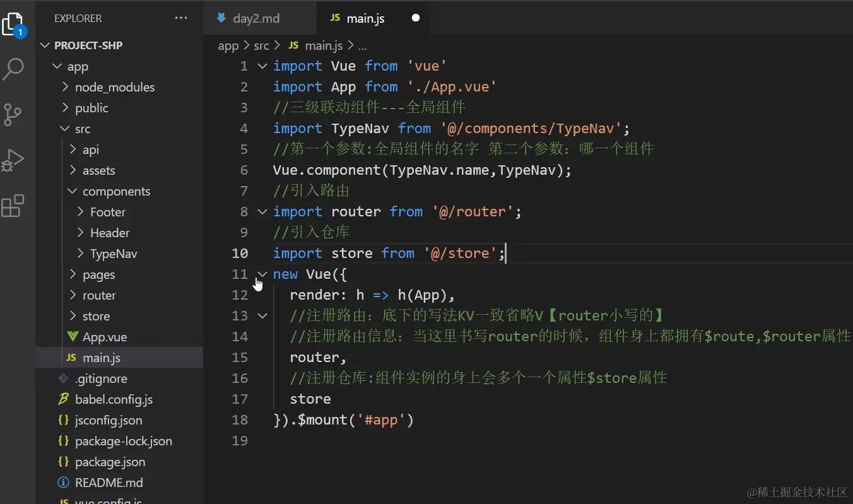Fold the new Vue block at line 11
Screen dimensions: 853x504
[x=262, y=274]
